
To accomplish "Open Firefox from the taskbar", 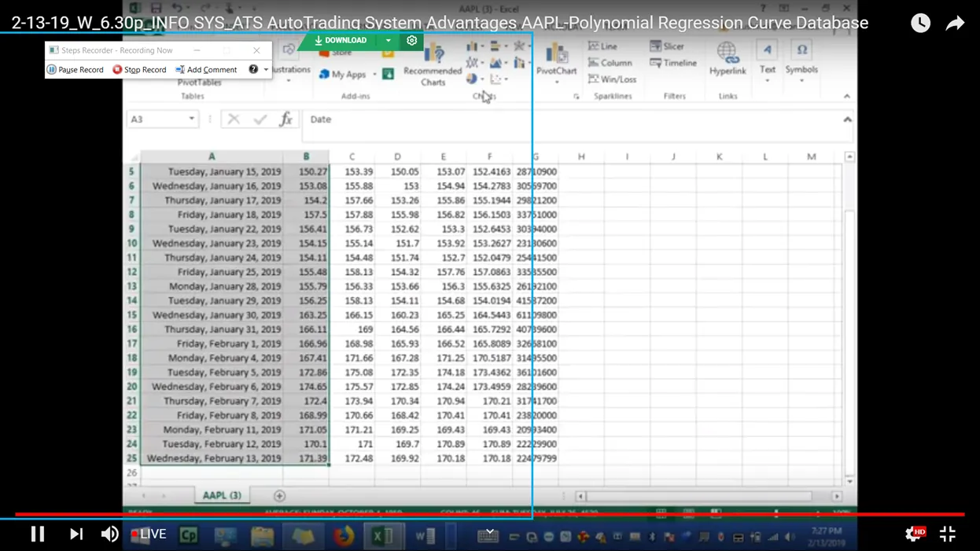I will (344, 537).
